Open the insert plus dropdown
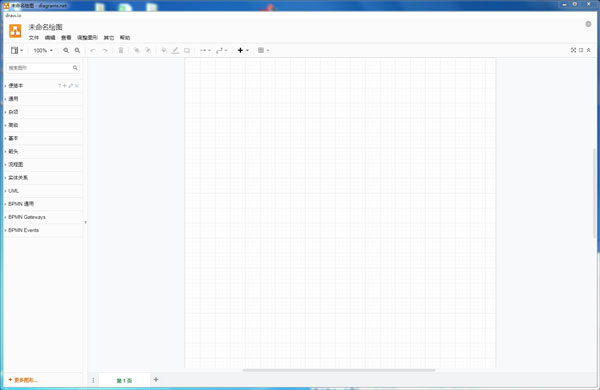 coord(243,50)
